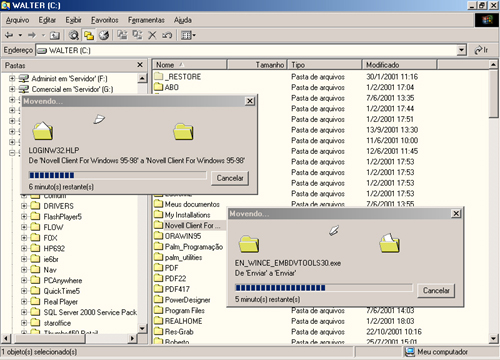500x360 pixels.
Task: Open the Exibir menu
Action: pos(73,20)
